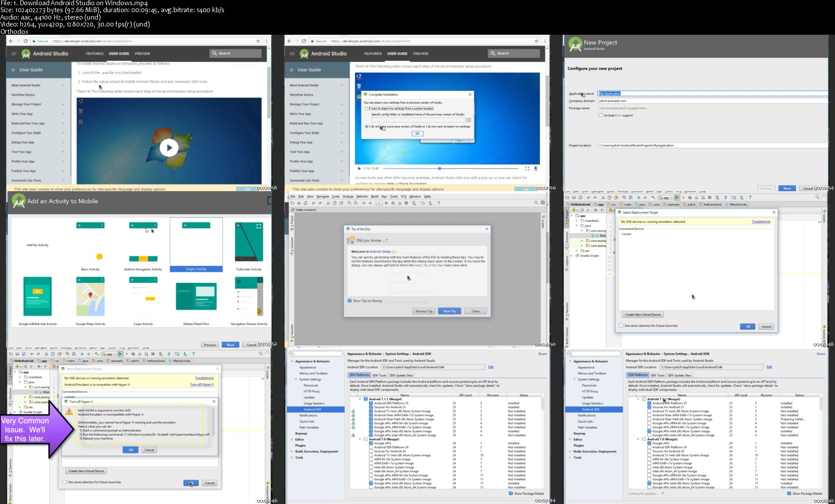Screen dimensions: 835x504
Task: Click Redo arrow in Hello Android window toolbar
Action: (320, 203)
